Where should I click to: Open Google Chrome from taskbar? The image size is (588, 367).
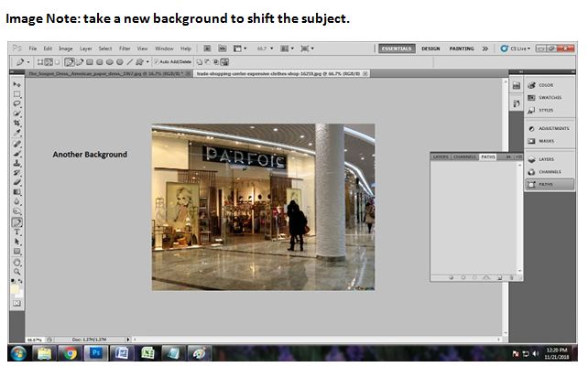pos(70,353)
